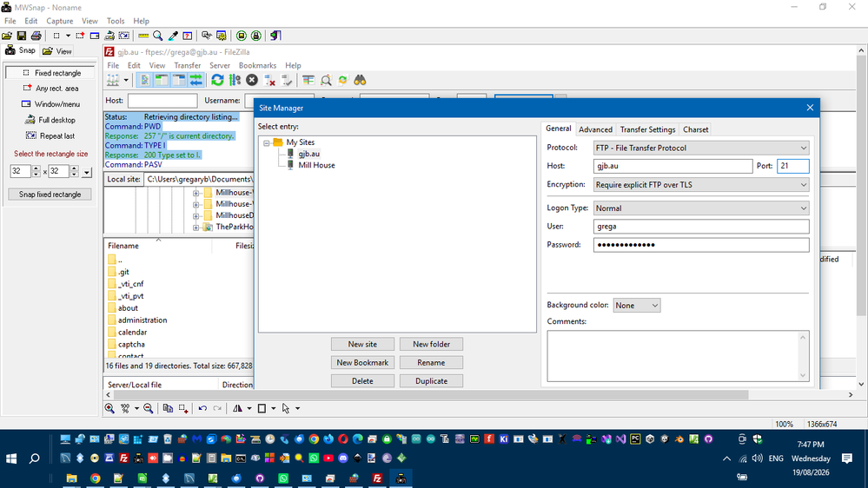868x488 pixels.
Task: Select Fixed rectangle snap mode
Action: pyautogui.click(x=51, y=73)
